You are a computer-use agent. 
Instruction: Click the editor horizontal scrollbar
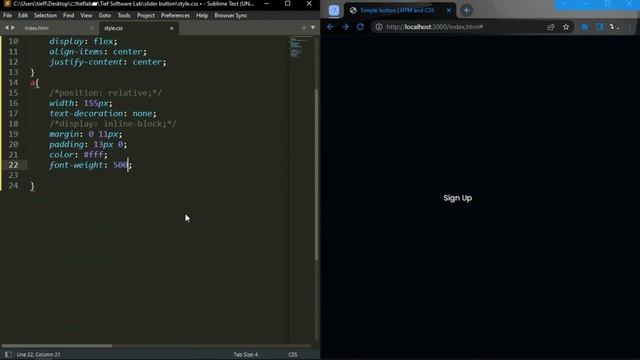pyautogui.click(x=57, y=346)
